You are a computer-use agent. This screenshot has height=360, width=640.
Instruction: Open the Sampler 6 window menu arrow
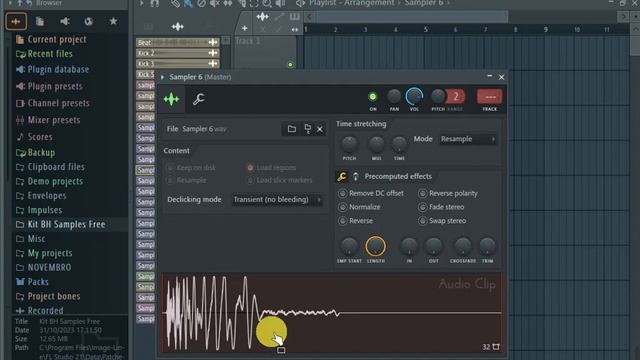(x=162, y=77)
